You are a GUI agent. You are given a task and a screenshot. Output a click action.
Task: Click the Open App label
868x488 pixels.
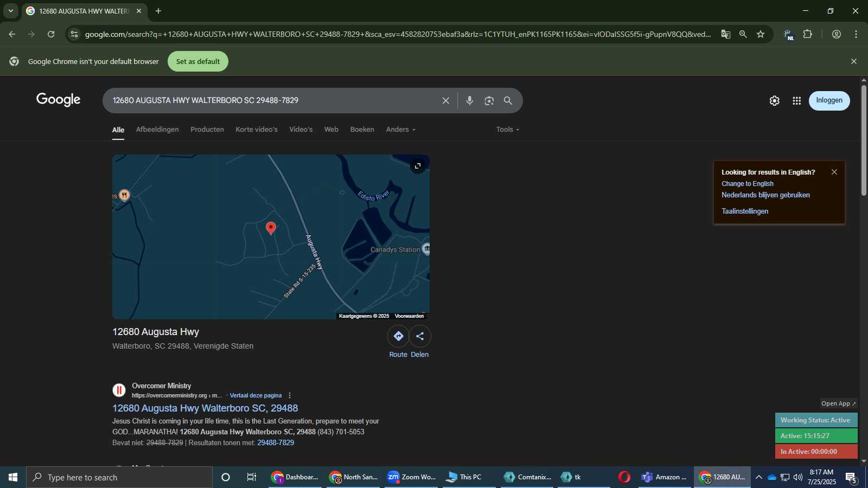[x=838, y=403]
